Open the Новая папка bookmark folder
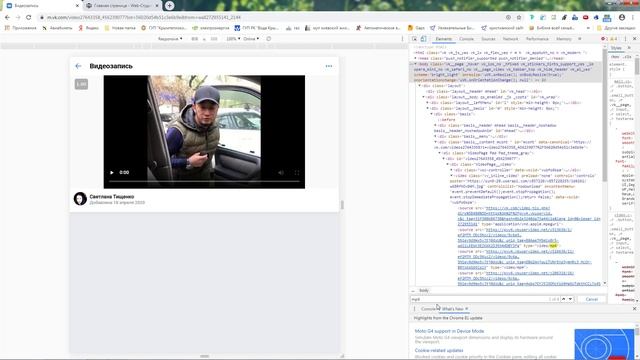640x360 pixels. tap(120, 28)
